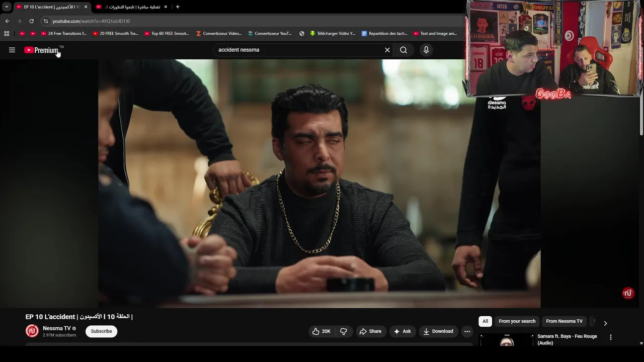The height and width of the screenshot is (362, 644).
Task: Select the 'All' filter chip
Action: [x=485, y=321]
